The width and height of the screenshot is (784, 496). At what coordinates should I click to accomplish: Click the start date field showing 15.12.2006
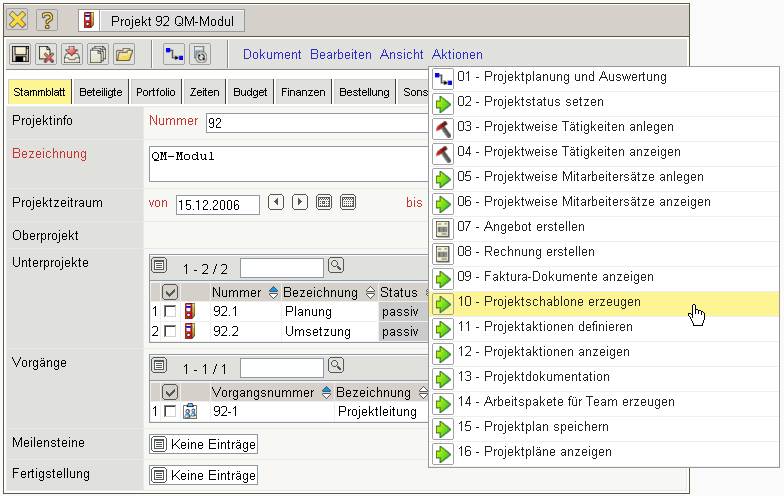click(217, 204)
